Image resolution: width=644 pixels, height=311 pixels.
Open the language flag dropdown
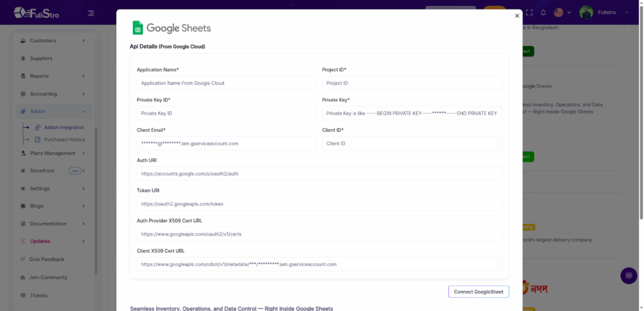click(x=562, y=13)
